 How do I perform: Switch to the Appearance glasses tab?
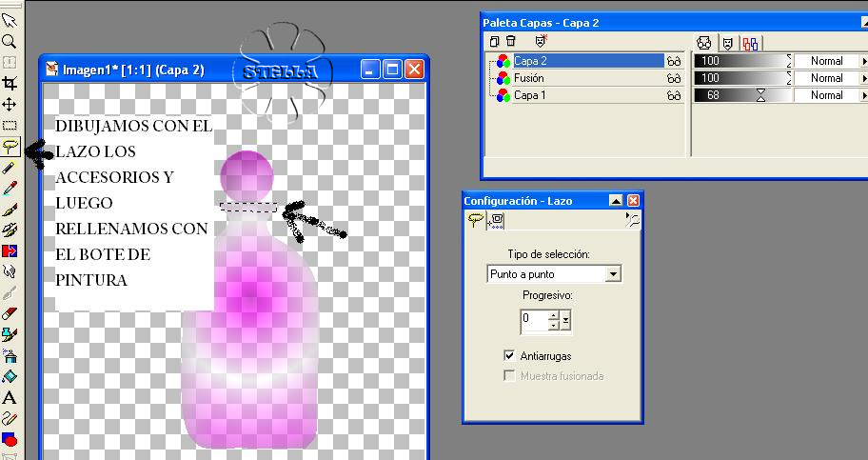tap(704, 43)
